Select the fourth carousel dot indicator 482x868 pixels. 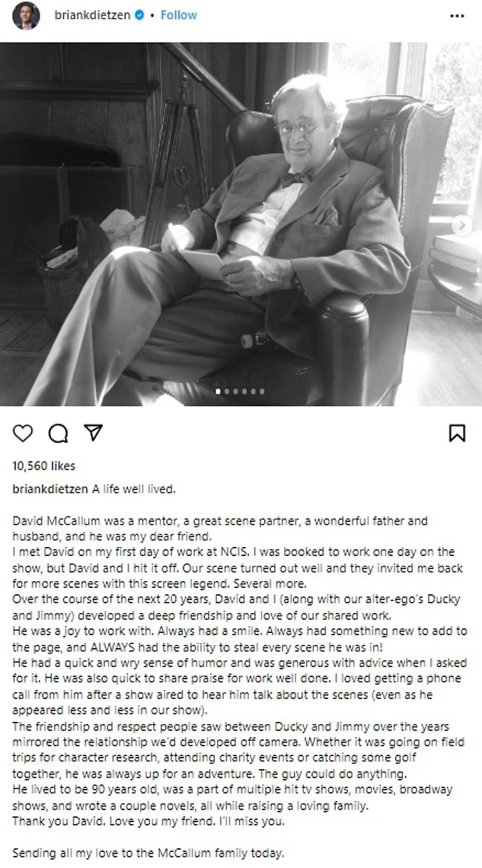pyautogui.click(x=244, y=392)
